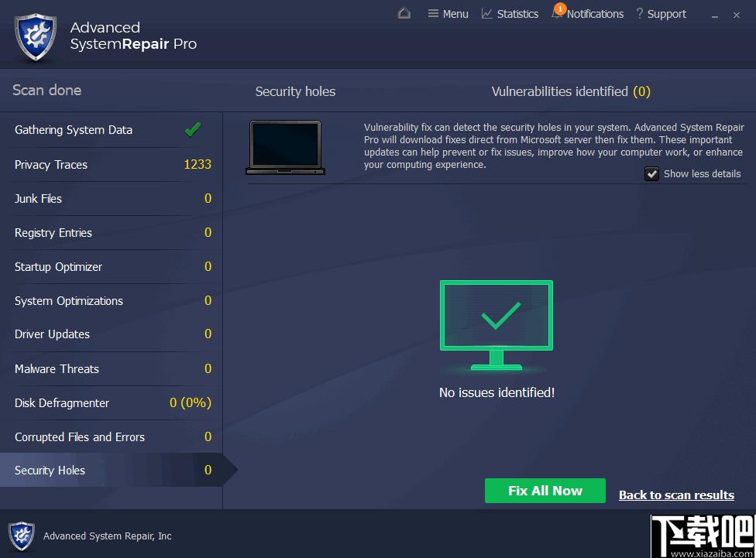Toggle the Show less details checkbox
756x558 pixels.
tap(652, 173)
